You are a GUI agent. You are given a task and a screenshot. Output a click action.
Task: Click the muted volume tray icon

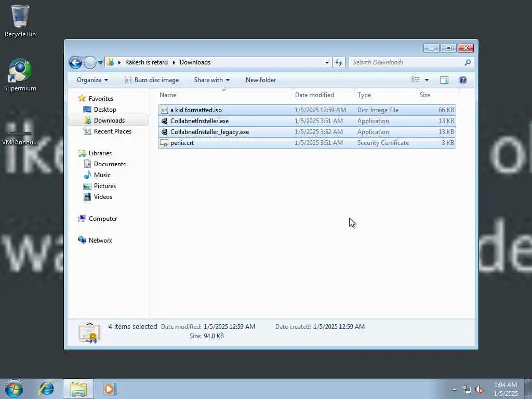pos(480,390)
